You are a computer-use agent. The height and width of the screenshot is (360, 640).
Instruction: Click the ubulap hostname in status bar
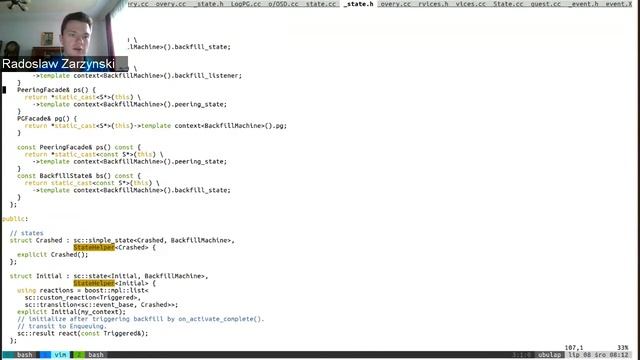[x=550, y=355]
